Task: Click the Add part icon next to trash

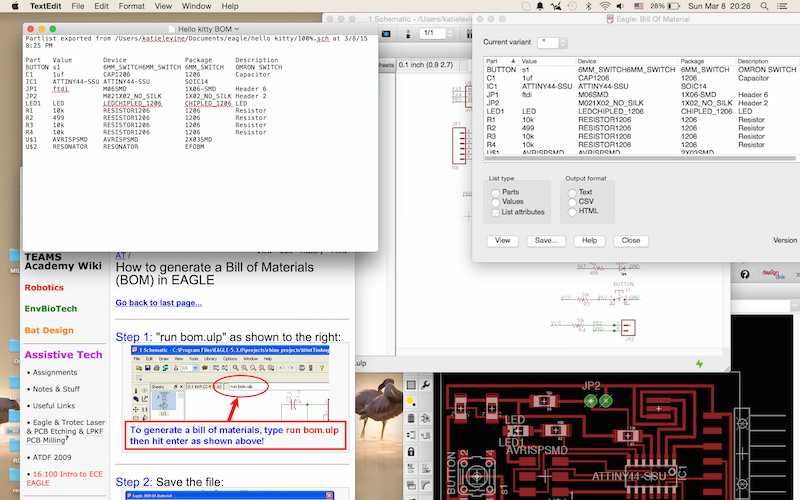Action: pyautogui.click(x=425, y=419)
